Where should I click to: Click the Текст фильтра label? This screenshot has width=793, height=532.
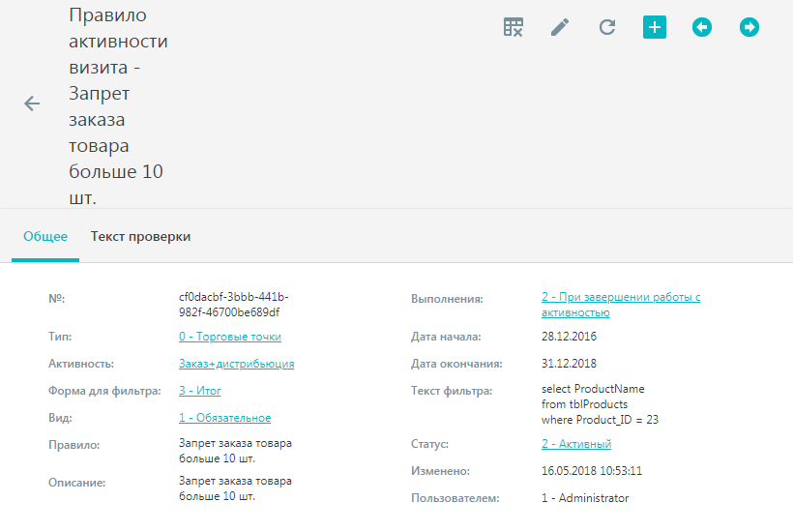[x=452, y=391]
